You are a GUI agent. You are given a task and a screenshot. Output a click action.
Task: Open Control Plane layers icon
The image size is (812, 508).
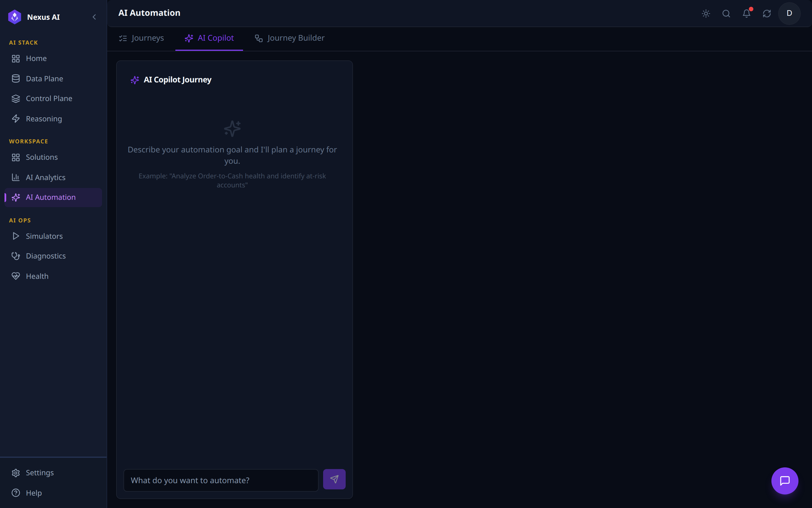[16, 98]
